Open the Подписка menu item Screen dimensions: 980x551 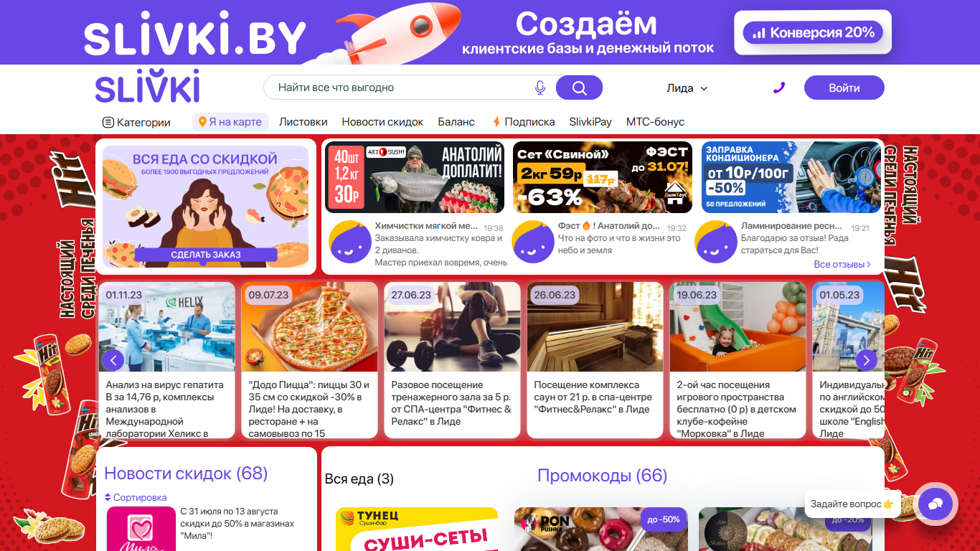(524, 122)
